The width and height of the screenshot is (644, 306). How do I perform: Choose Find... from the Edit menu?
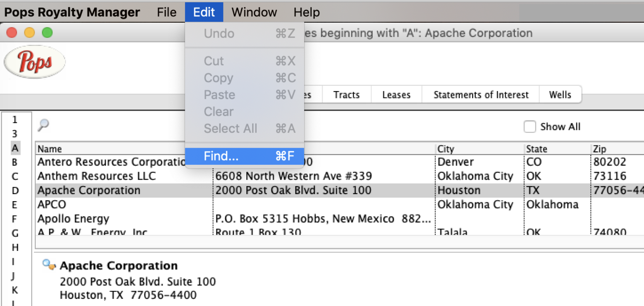[244, 156]
